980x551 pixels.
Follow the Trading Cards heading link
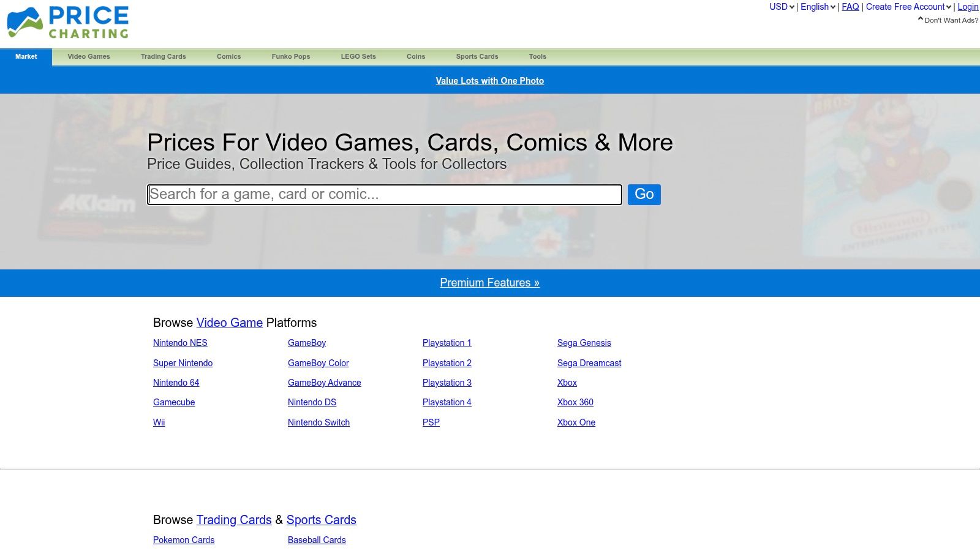coord(234,520)
